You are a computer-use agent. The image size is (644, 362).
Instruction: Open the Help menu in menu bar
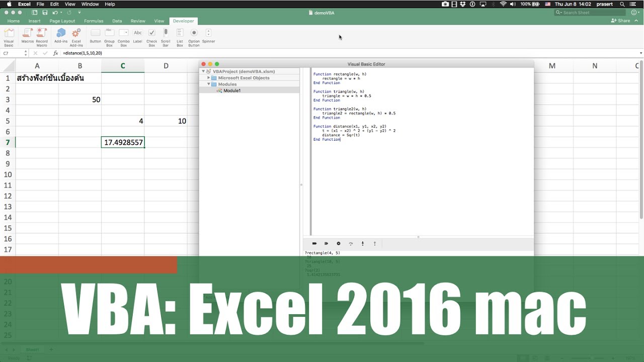110,4
